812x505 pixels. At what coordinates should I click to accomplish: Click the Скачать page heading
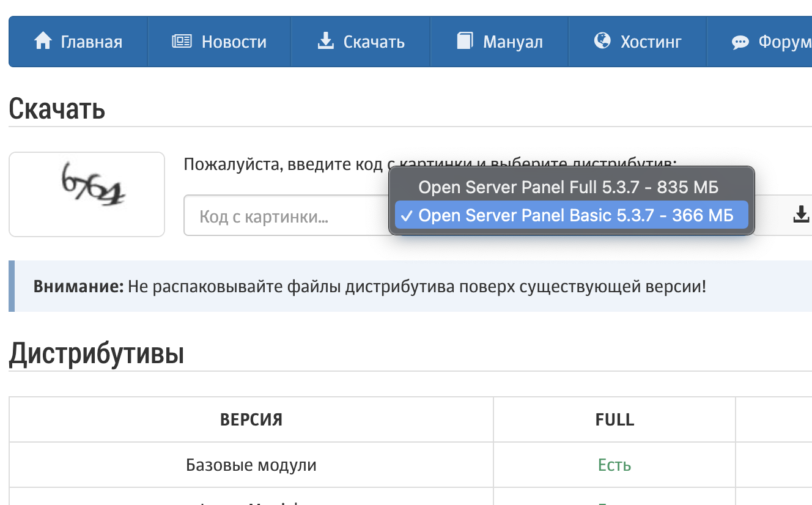[57, 109]
